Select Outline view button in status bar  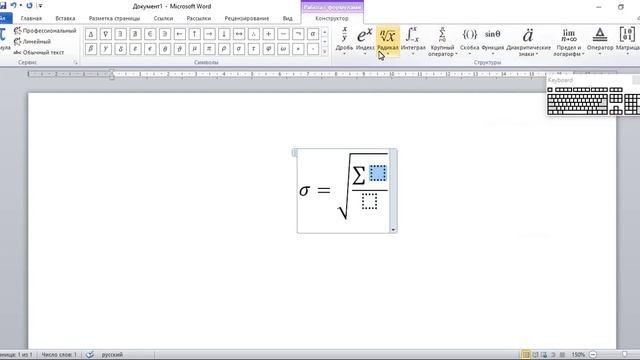(x=553, y=355)
